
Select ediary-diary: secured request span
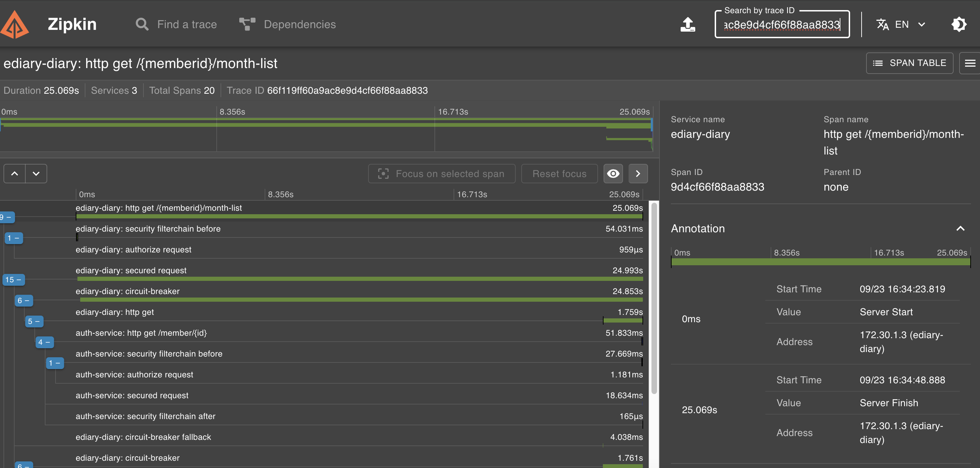click(x=359, y=274)
